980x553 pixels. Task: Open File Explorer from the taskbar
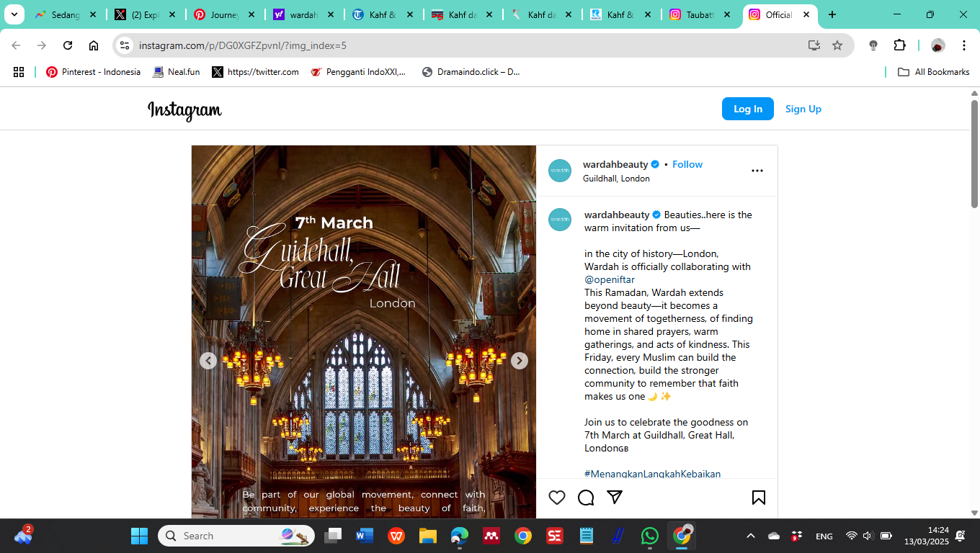428,536
